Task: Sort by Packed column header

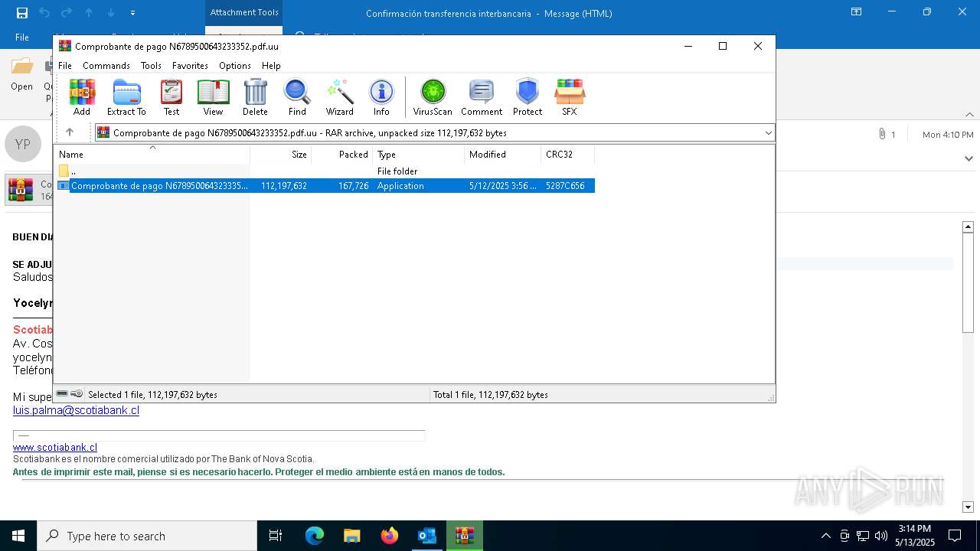Action: [342, 154]
